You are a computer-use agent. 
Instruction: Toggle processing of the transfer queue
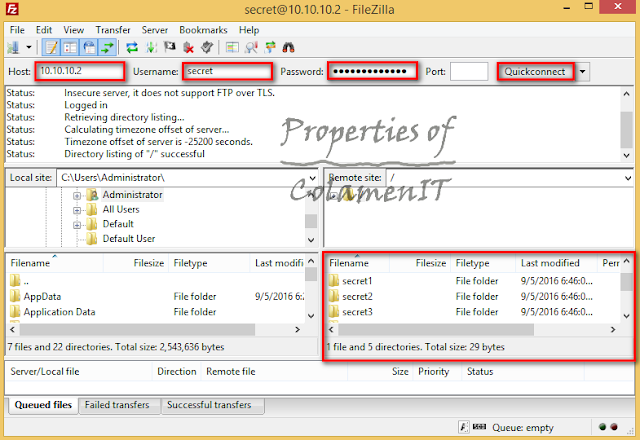151,48
